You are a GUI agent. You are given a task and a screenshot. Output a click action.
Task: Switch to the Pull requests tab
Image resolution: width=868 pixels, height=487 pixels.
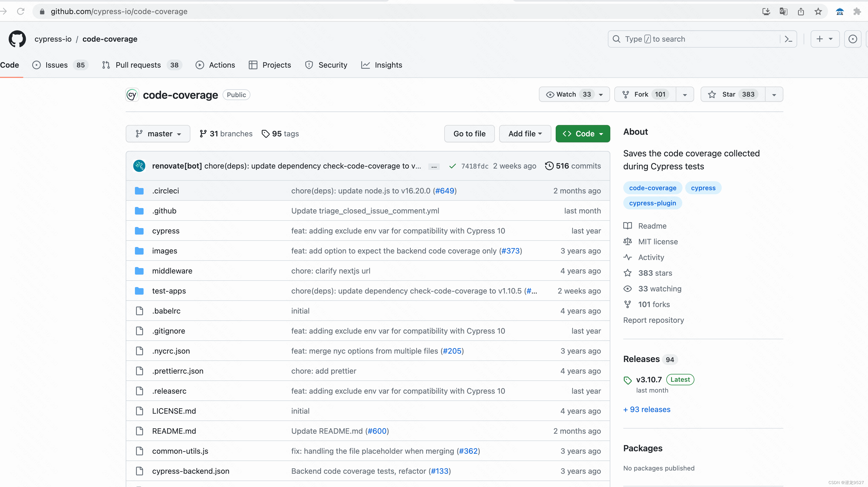click(x=138, y=65)
